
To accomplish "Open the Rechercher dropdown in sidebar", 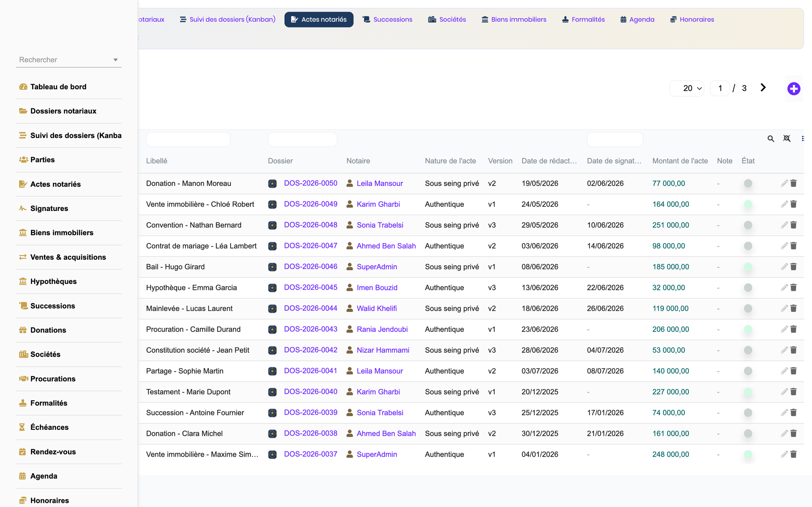I will pyautogui.click(x=69, y=60).
